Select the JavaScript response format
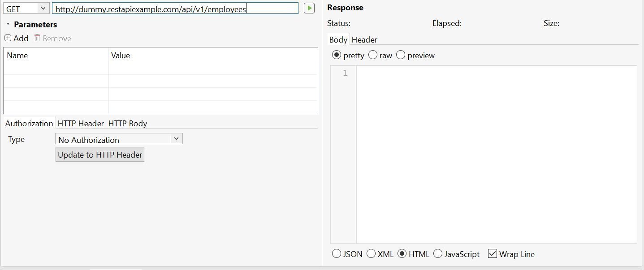The width and height of the screenshot is (644, 270). 437,253
